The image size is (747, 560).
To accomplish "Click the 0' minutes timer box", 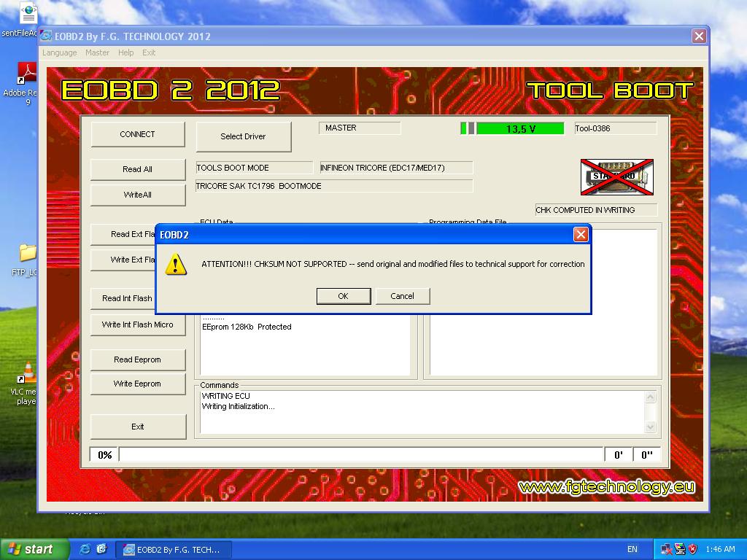I will (619, 455).
